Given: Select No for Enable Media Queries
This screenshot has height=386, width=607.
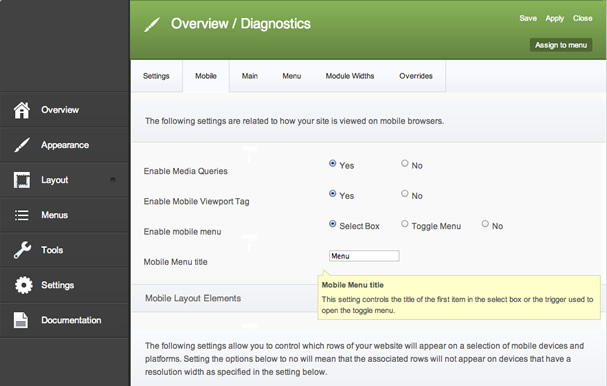Looking at the screenshot, I should click(405, 163).
